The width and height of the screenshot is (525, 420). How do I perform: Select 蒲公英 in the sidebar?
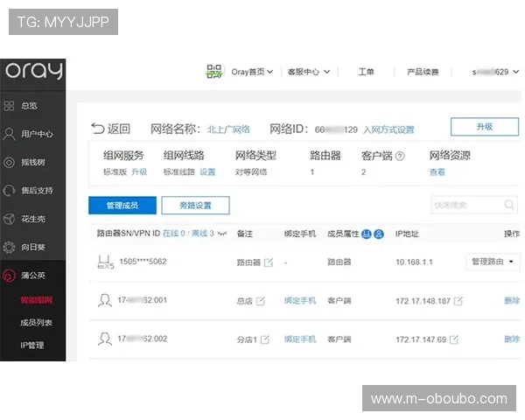point(33,276)
